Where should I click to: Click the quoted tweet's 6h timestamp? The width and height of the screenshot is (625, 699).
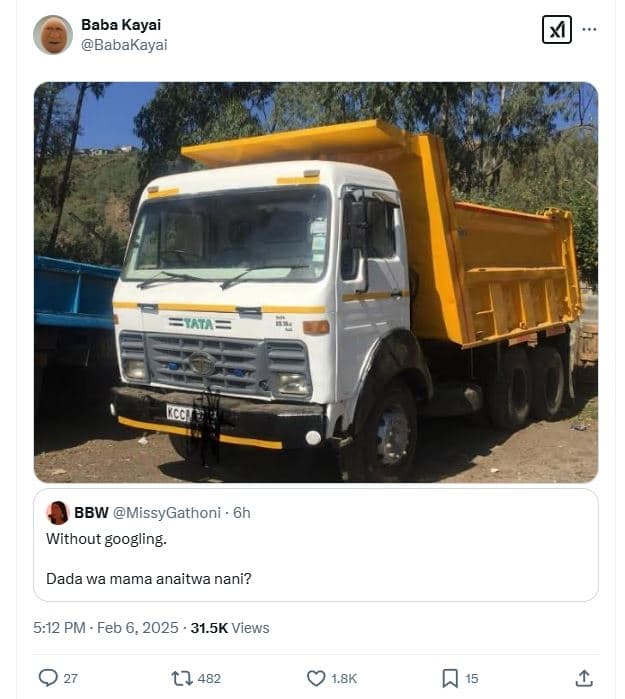click(x=242, y=513)
